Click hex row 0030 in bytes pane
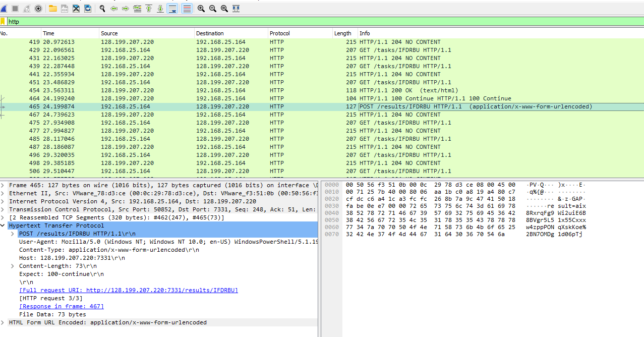This screenshot has width=644, height=337. [431, 206]
